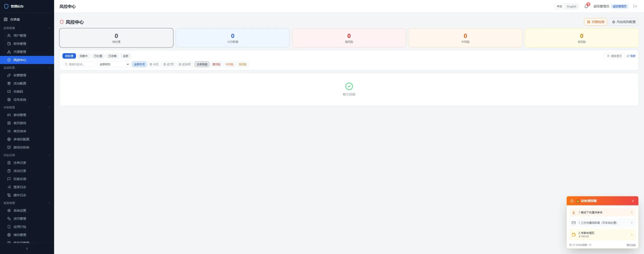Screen dimensions: 644x254
Task: Open 仪表盘 dashboard in sidebar
Action: [x=27, y=19]
